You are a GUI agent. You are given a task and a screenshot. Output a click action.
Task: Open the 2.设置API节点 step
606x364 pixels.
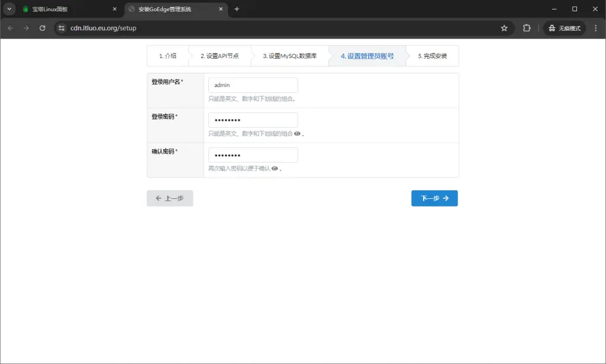(218, 56)
